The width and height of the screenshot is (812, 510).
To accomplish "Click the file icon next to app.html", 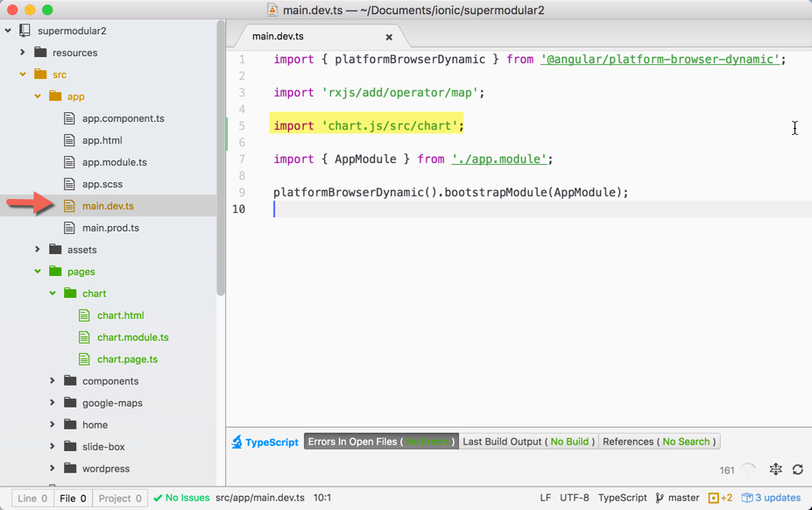I will click(69, 140).
